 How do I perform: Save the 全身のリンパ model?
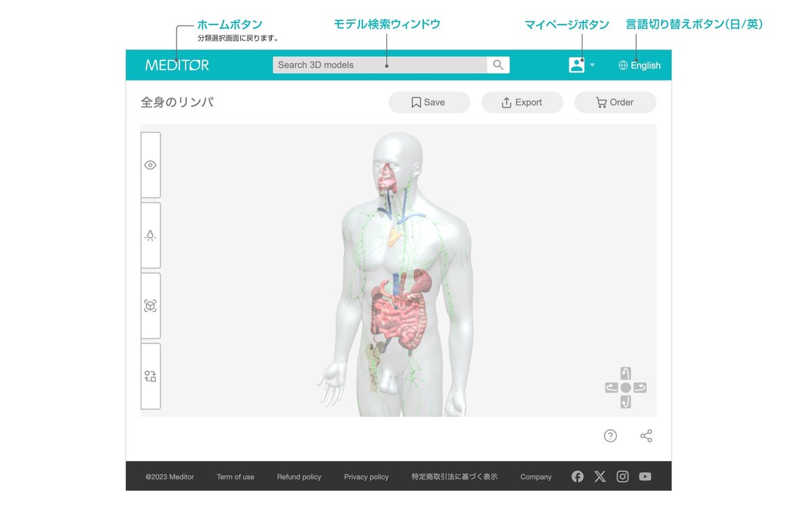[x=429, y=102]
